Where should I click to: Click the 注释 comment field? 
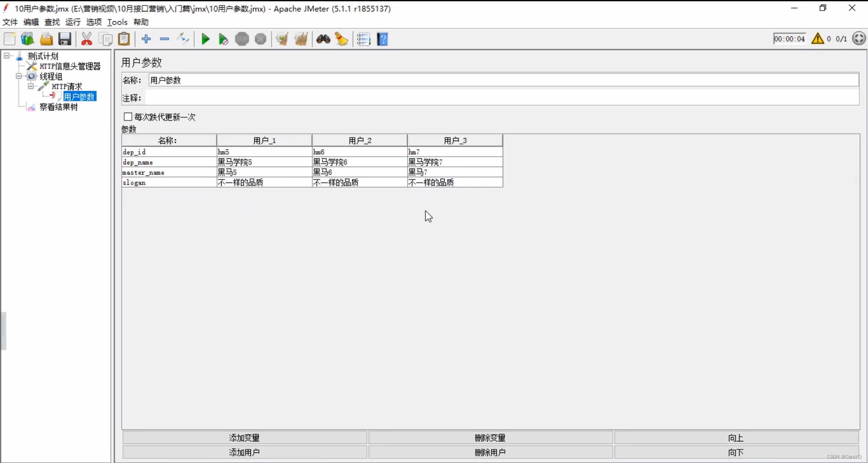point(502,98)
